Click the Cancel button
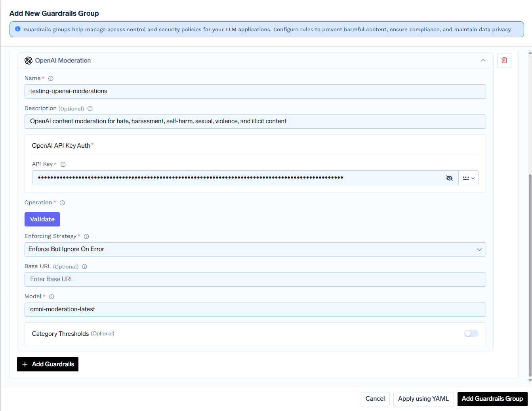 [x=375, y=399]
